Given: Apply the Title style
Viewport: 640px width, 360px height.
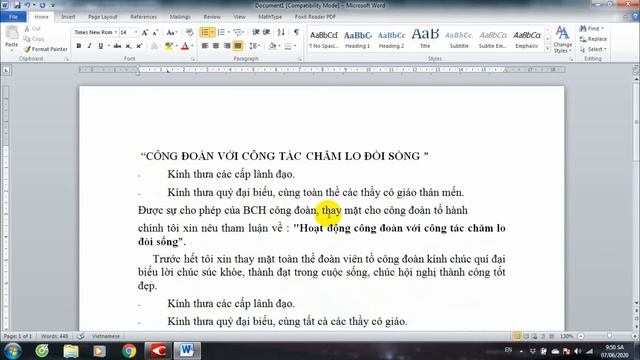Looking at the screenshot, I should 425,39.
